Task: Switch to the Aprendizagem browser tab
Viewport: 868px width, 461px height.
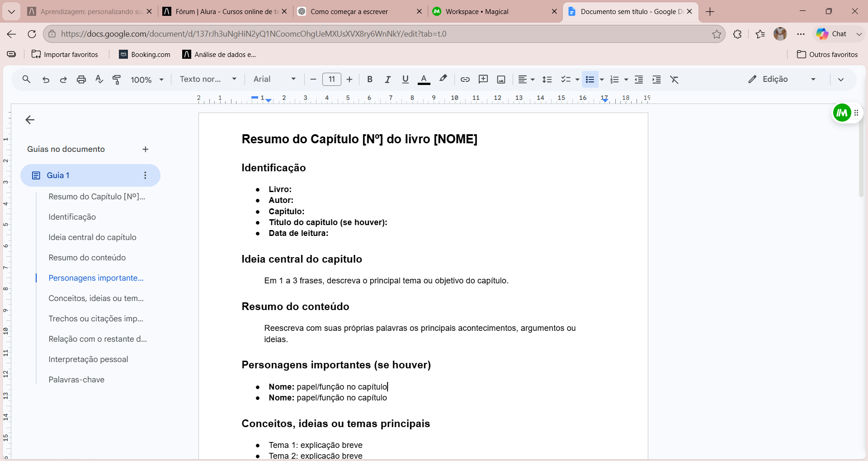Action: pos(90,12)
